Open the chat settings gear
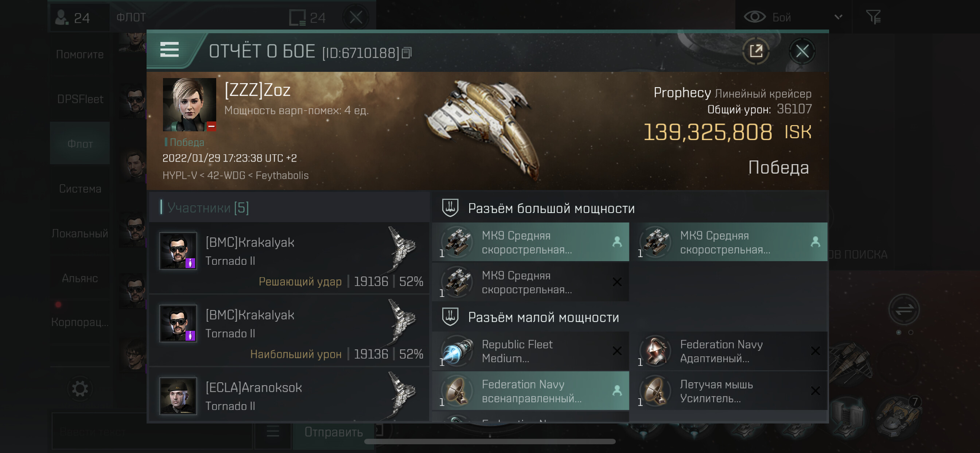 [x=80, y=389]
